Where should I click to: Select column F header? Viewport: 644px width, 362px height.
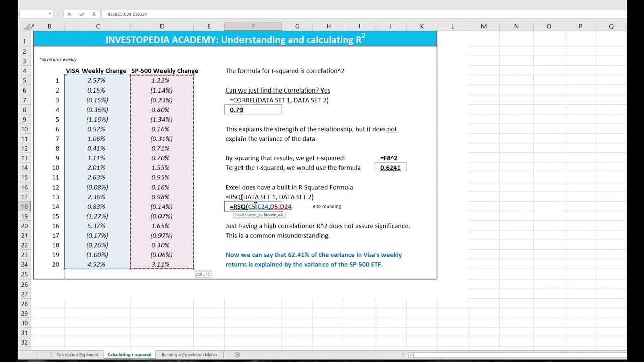pyautogui.click(x=253, y=26)
